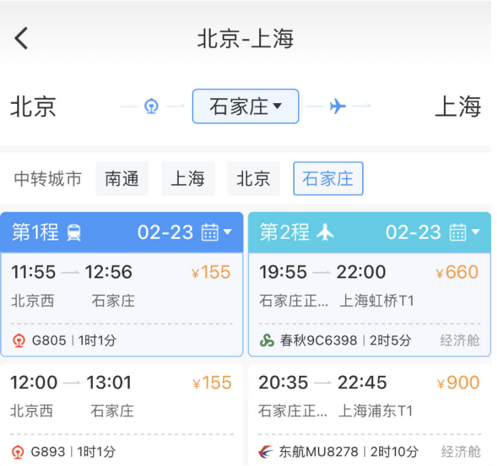Click the airplane icon before 上海
This screenshot has width=497, height=466.
coord(338,106)
